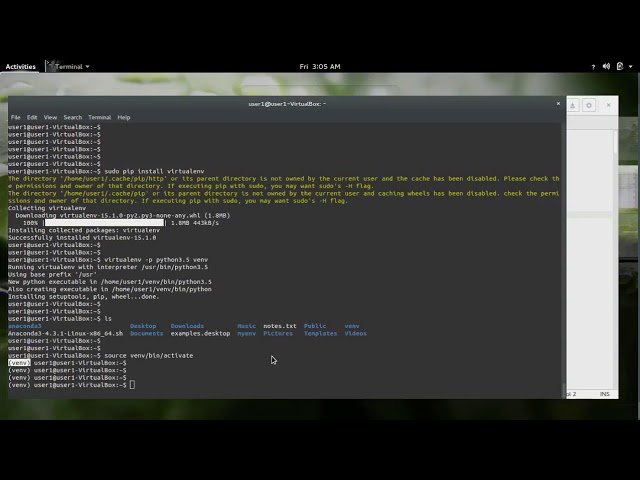Click the 'sudo pip install virtualenv' command
The image size is (640, 480).
coord(154,171)
